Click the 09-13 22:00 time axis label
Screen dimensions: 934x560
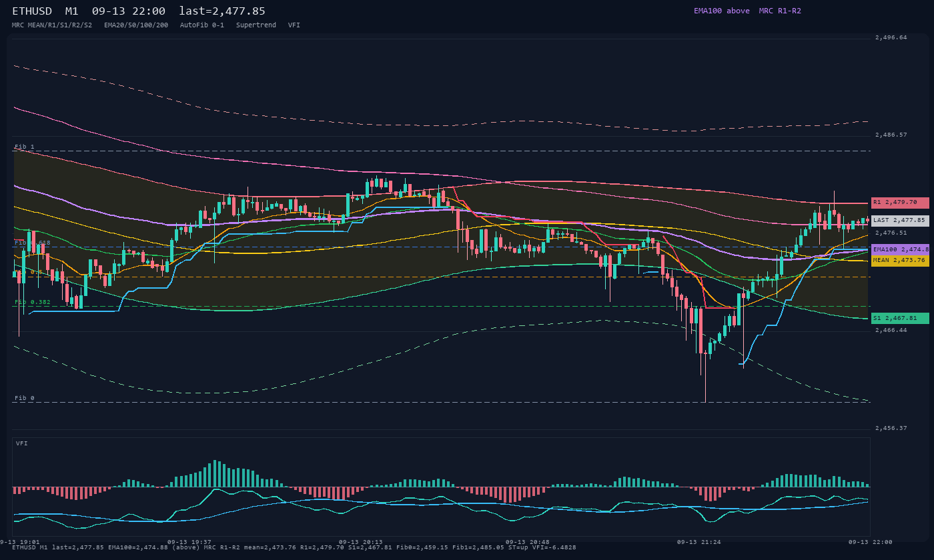[871, 542]
